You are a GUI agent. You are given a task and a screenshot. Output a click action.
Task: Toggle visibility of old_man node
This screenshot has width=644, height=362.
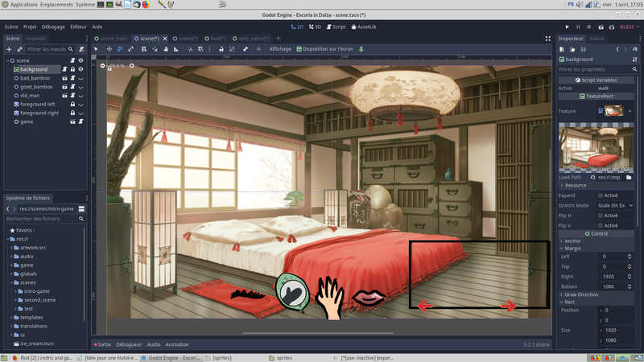tap(81, 96)
